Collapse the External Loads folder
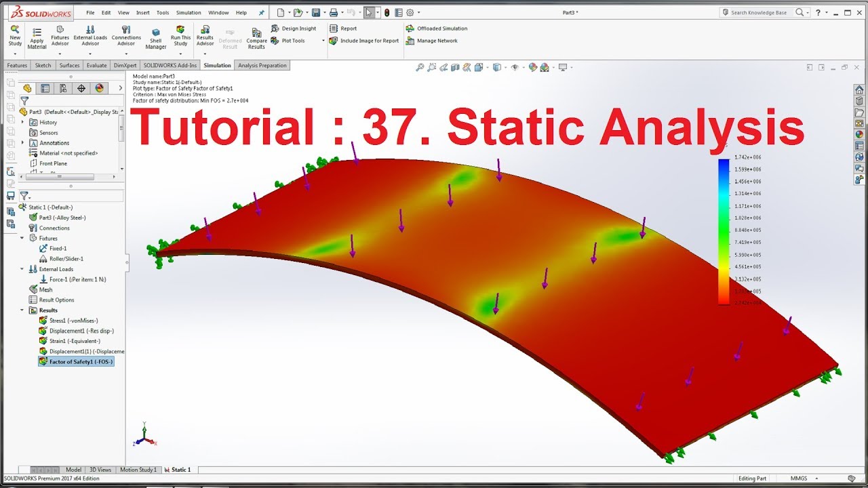The image size is (868, 488). (x=22, y=269)
